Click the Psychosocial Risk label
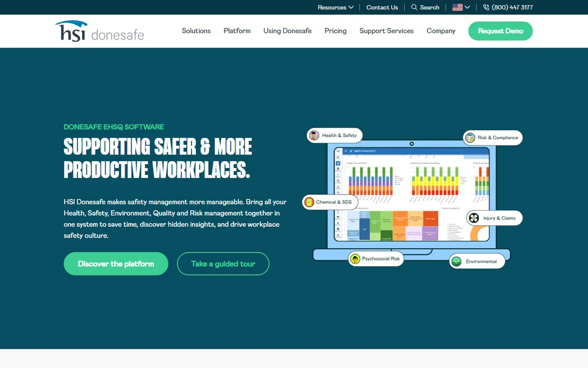Image resolution: width=588 pixels, height=368 pixels. coord(381,258)
